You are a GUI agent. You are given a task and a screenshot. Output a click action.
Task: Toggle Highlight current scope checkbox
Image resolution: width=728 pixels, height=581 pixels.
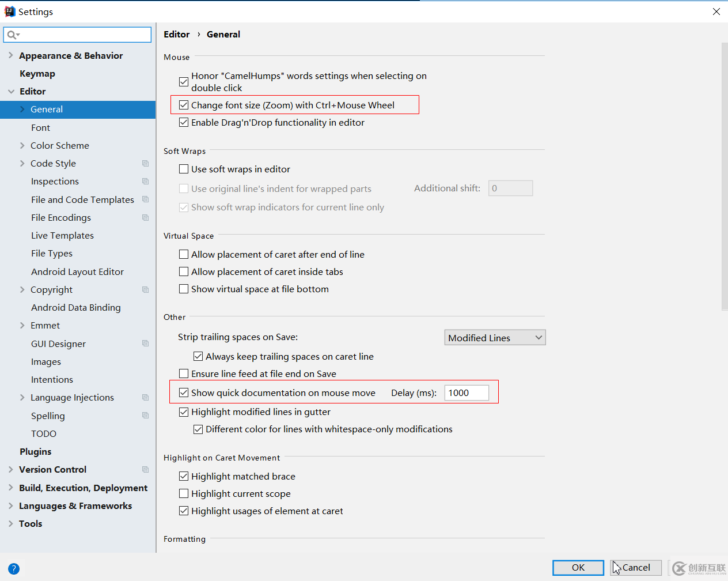click(184, 493)
